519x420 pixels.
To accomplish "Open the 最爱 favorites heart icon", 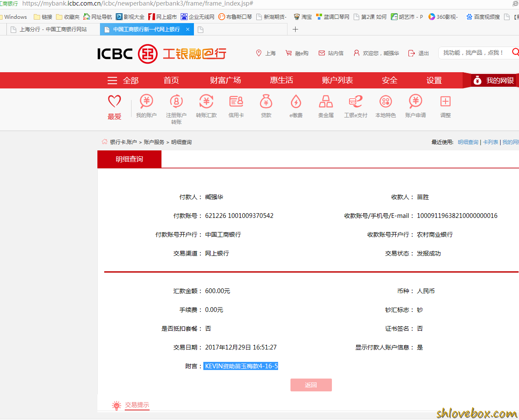I will pyautogui.click(x=114, y=102).
